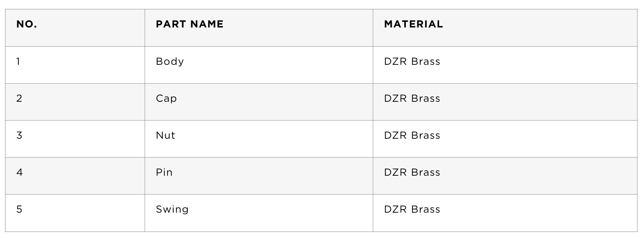The width and height of the screenshot is (644, 238).
Task: Click row number 1 cell
Action: coord(75,65)
